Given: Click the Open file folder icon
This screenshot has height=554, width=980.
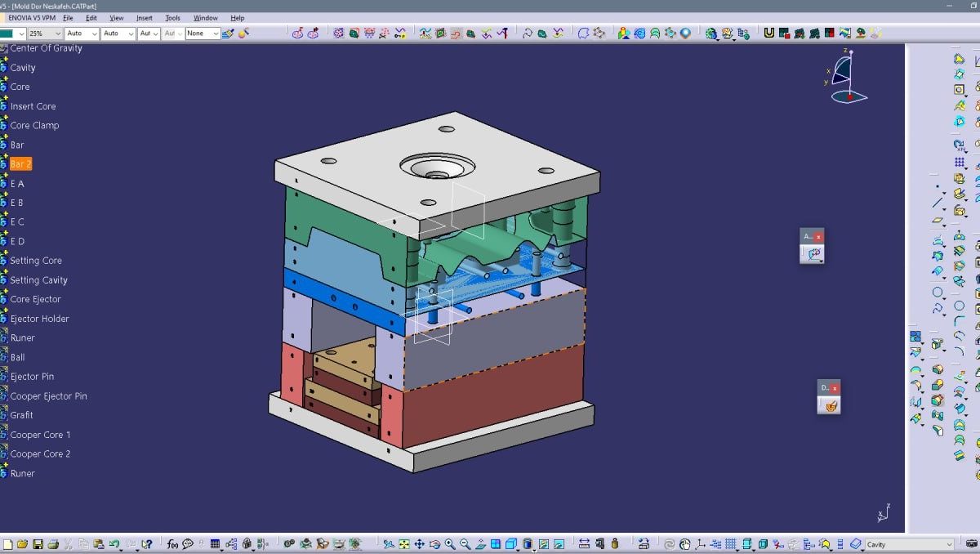Looking at the screenshot, I should pos(22,543).
